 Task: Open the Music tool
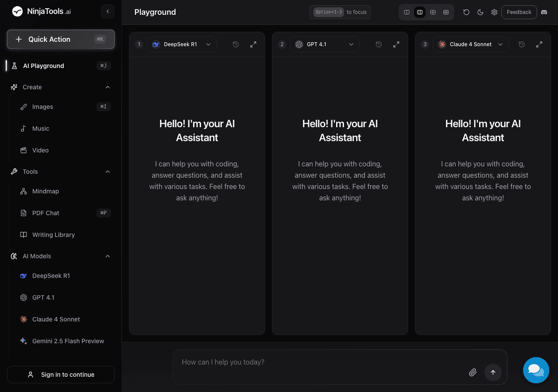click(x=65, y=128)
